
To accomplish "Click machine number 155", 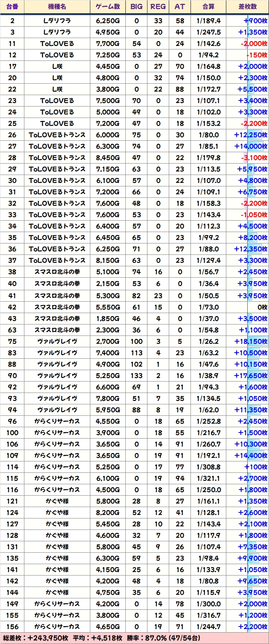I will 12,615.
